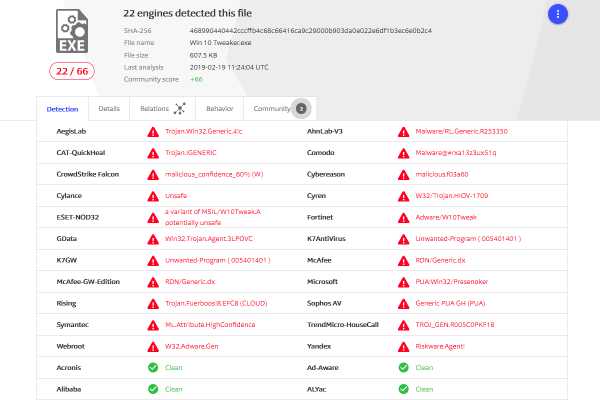600x400 pixels.
Task: Click the file name Win 10 Tweaker.exe
Action: [220, 42]
